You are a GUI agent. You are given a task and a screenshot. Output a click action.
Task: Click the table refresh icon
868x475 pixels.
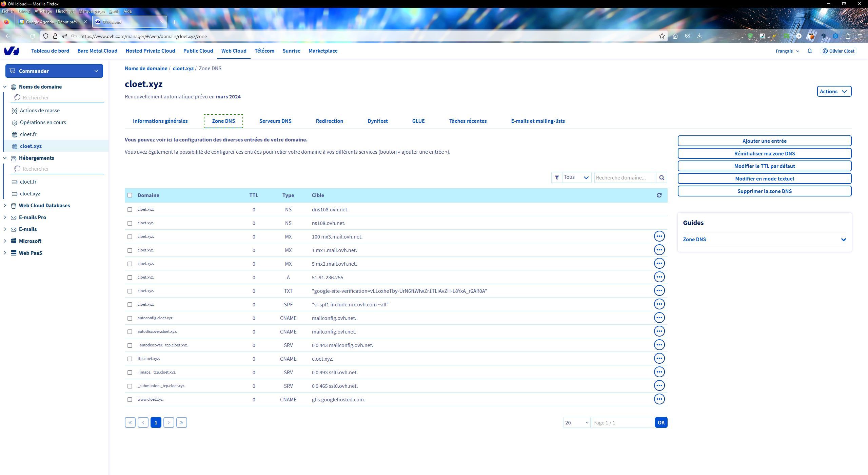pyautogui.click(x=659, y=195)
